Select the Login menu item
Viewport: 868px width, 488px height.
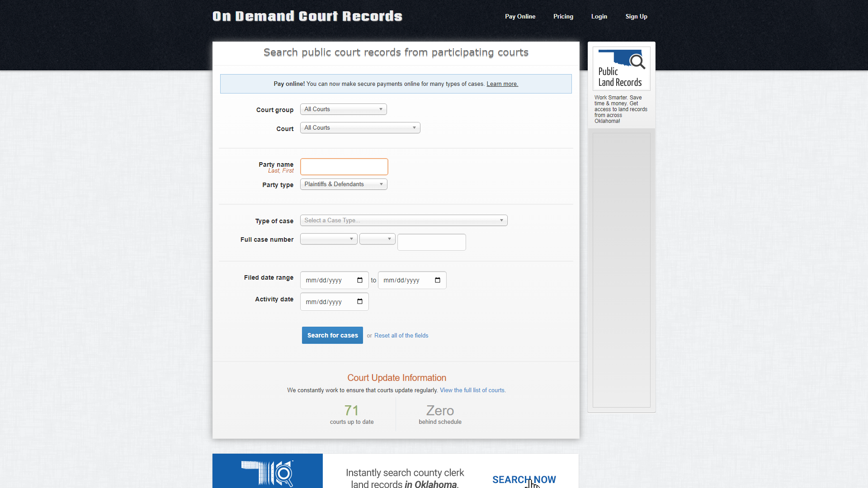[599, 16]
